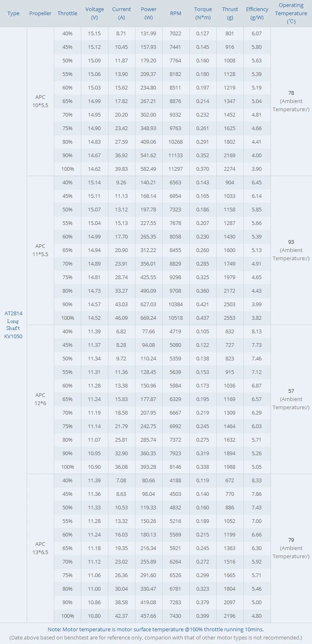Click the Operating Temperature header cell
This screenshot has width=312, height=644.
pos(291,14)
